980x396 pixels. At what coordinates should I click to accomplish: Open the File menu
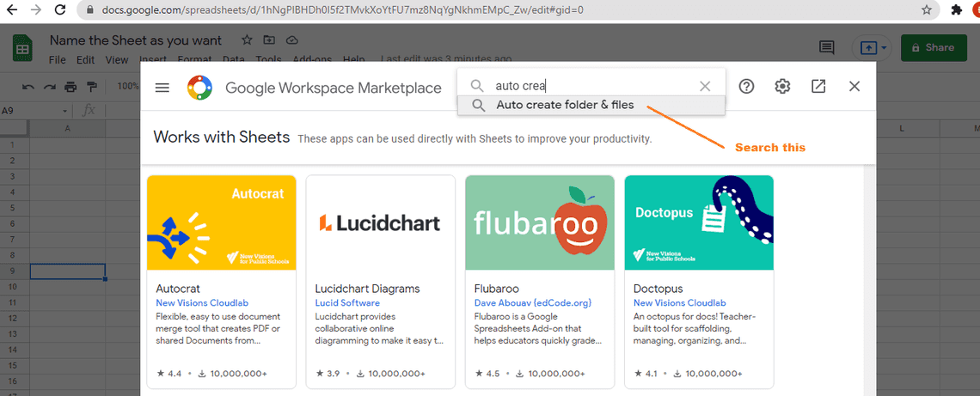58,60
